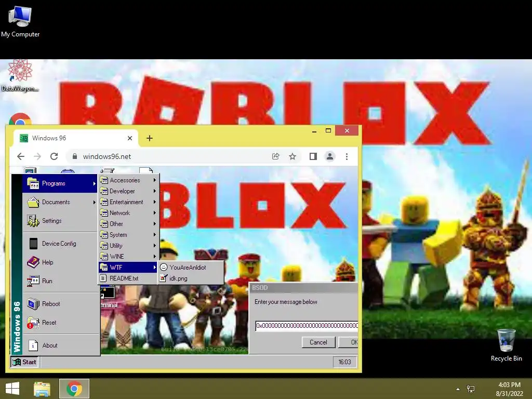This screenshot has height=399, width=532.
Task: Go back in Chrome browser
Action: [21, 156]
